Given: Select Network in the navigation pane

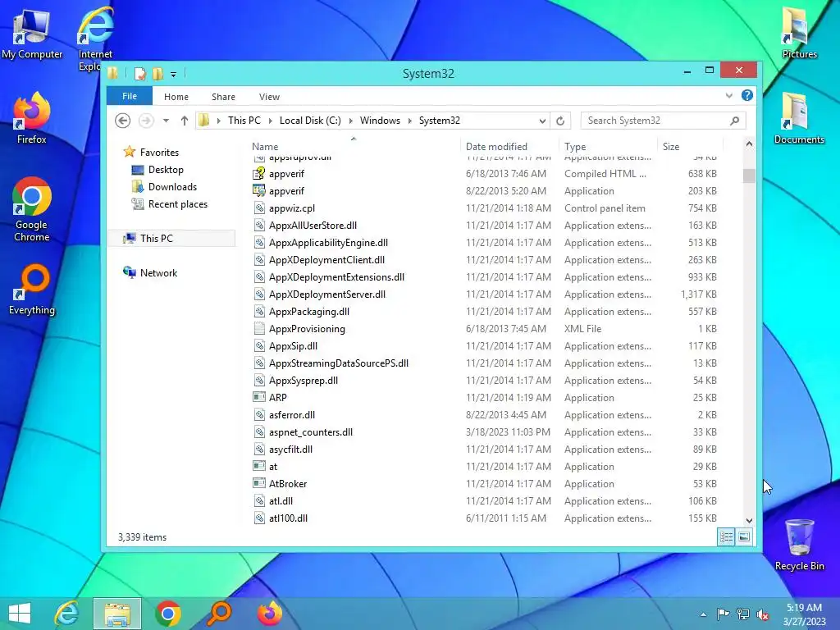Looking at the screenshot, I should [158, 272].
